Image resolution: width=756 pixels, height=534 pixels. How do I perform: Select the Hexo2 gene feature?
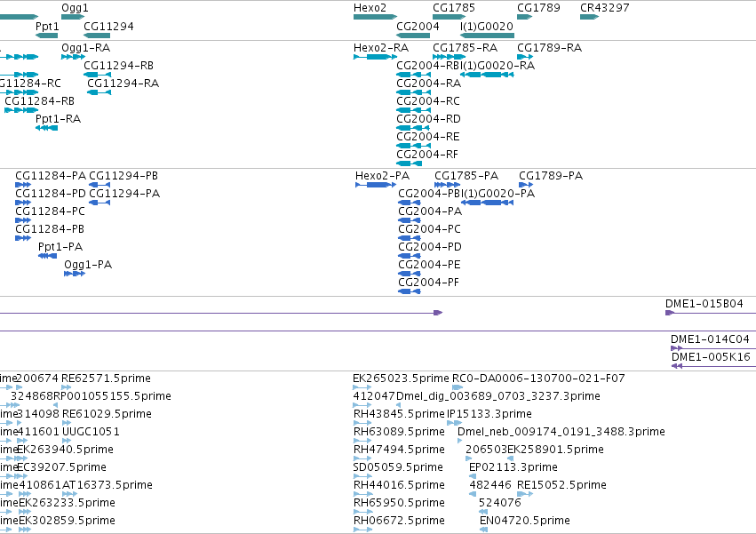point(375,17)
